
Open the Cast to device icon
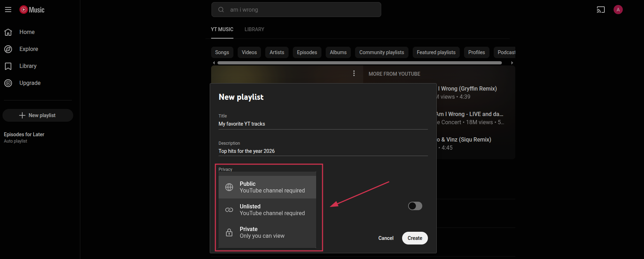[601, 10]
